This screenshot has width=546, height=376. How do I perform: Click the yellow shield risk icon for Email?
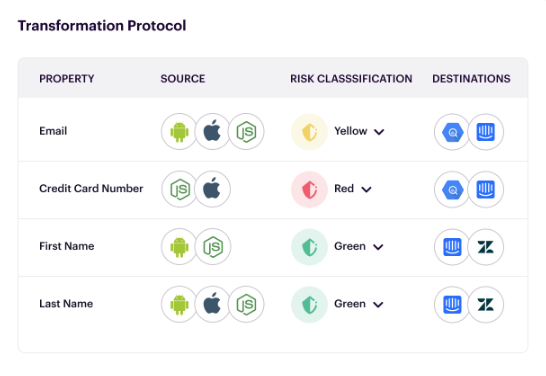pyautogui.click(x=309, y=132)
